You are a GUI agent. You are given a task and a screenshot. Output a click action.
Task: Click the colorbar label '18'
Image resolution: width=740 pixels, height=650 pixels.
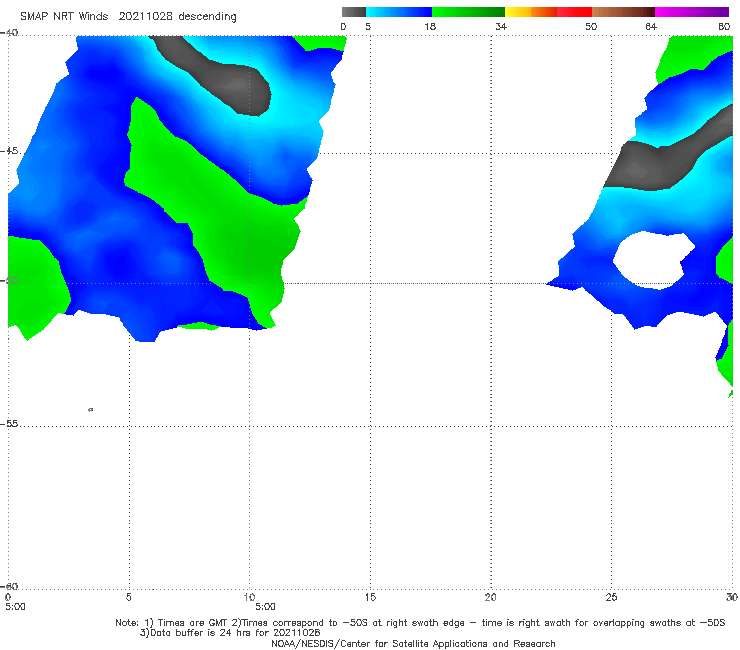tap(430, 27)
